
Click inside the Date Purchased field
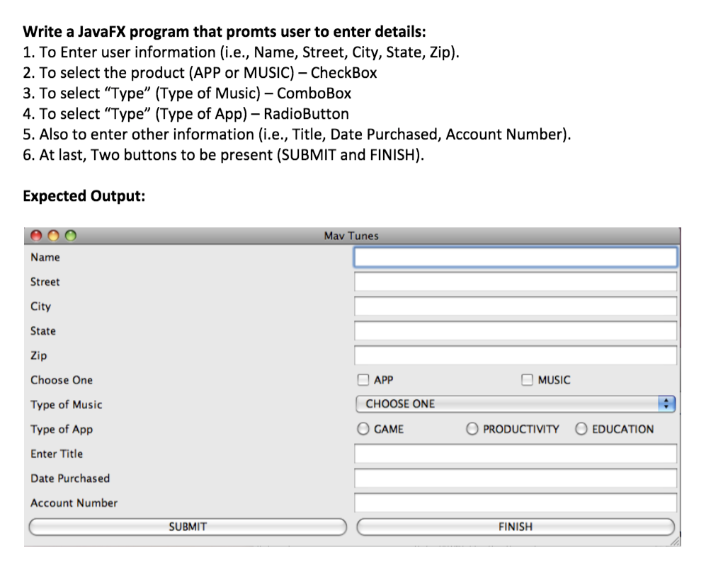pyautogui.click(x=516, y=478)
